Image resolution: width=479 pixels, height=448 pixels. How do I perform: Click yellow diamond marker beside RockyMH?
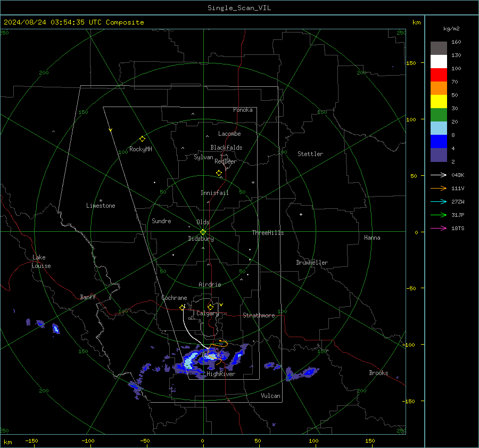(x=142, y=139)
